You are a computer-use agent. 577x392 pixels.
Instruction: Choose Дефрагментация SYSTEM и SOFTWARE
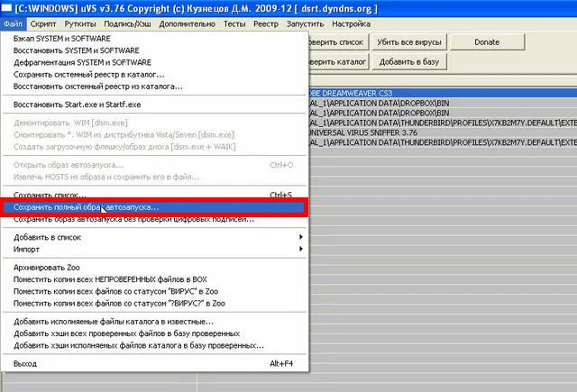pyautogui.click(x=154, y=62)
